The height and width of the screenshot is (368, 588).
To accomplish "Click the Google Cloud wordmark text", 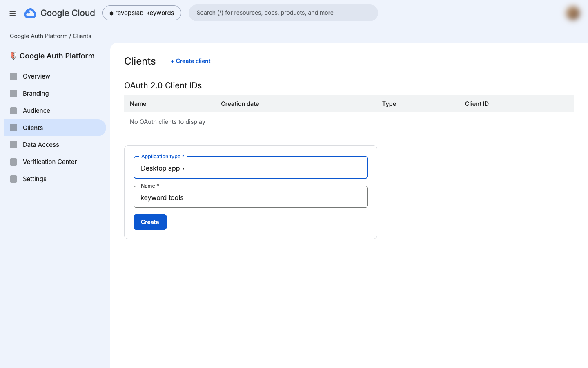I will (x=68, y=13).
